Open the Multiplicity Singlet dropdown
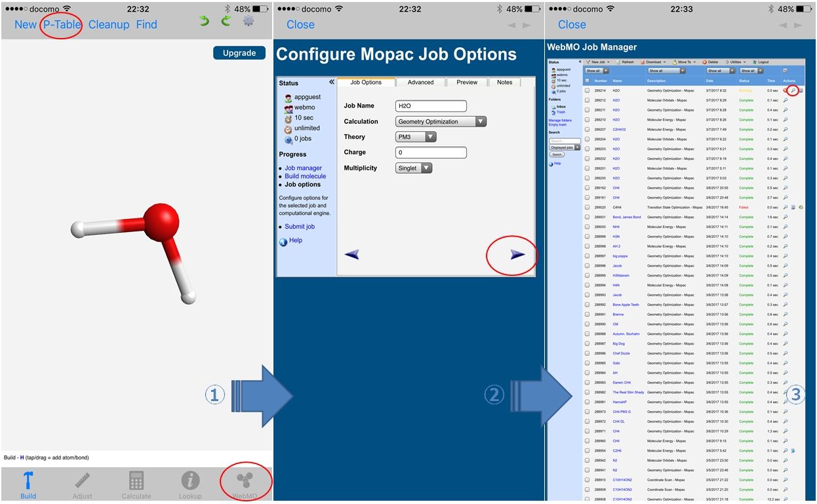Viewport: 817px width, 504px height. 414,168
